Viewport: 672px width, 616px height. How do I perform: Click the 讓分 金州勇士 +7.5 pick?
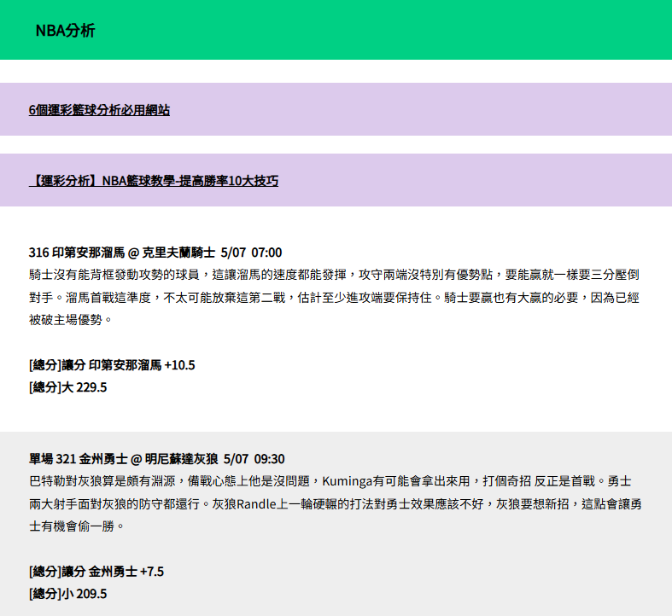tap(96, 572)
